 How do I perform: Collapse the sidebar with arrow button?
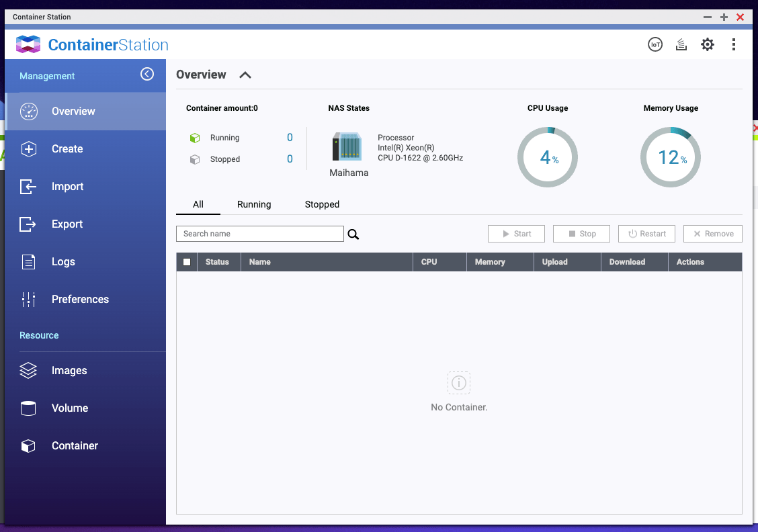(147, 75)
